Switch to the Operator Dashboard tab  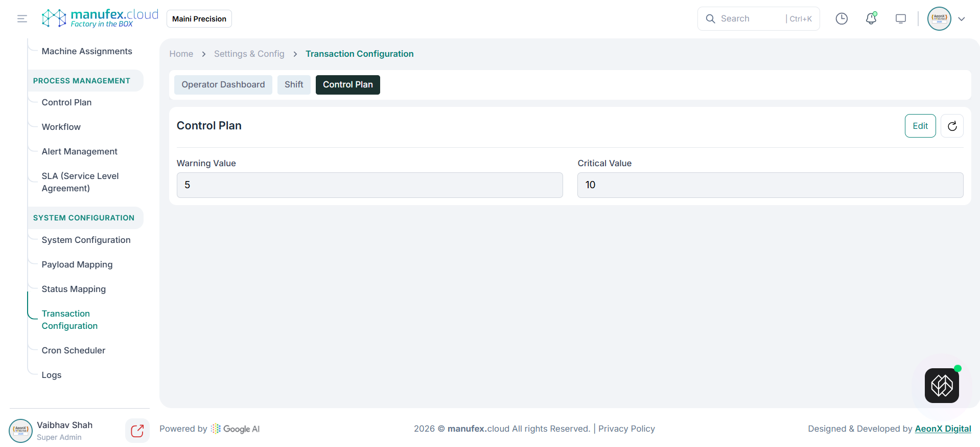tap(223, 85)
